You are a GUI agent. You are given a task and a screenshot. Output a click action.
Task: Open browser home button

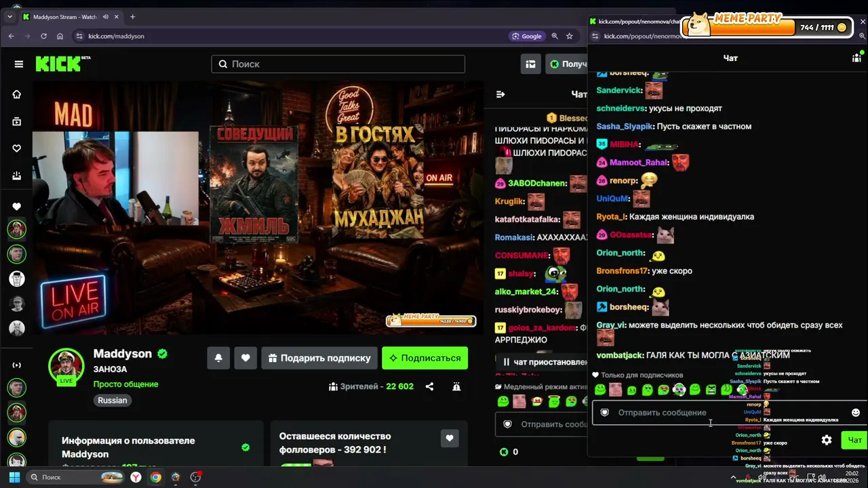point(60,36)
